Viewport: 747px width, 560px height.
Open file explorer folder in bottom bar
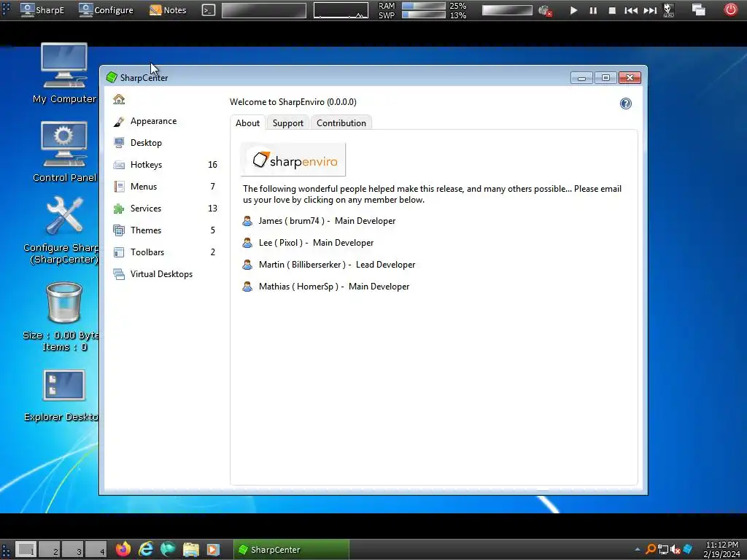(190, 550)
